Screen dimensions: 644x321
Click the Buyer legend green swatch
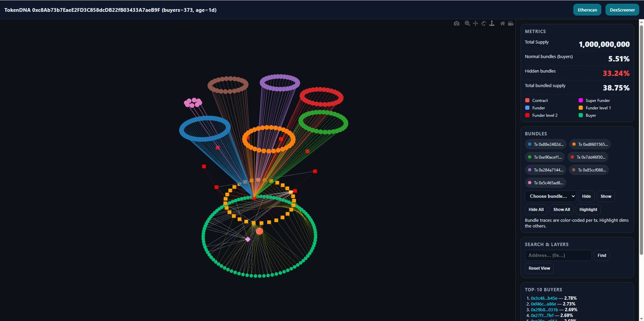(580, 115)
